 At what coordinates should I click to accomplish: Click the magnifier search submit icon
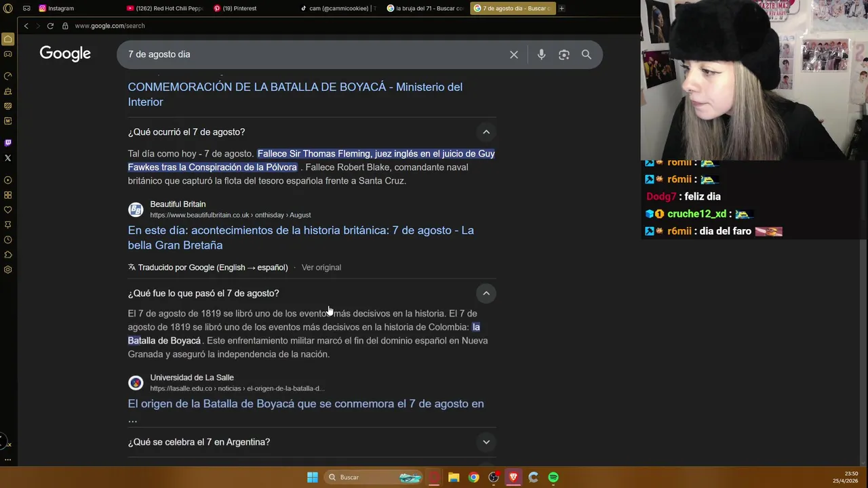pyautogui.click(x=587, y=55)
